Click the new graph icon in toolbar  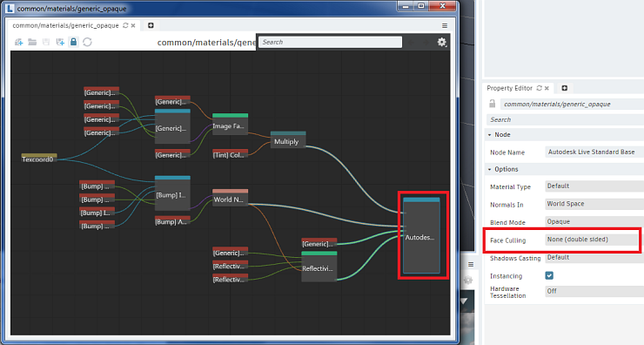click(18, 42)
